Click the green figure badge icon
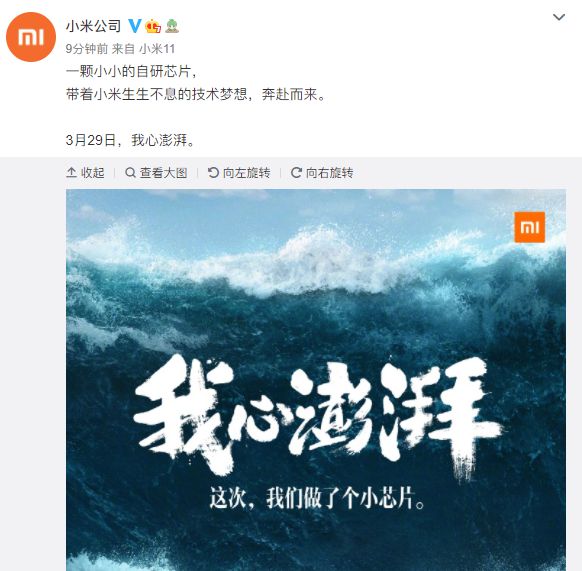This screenshot has width=582, height=571. tap(172, 26)
